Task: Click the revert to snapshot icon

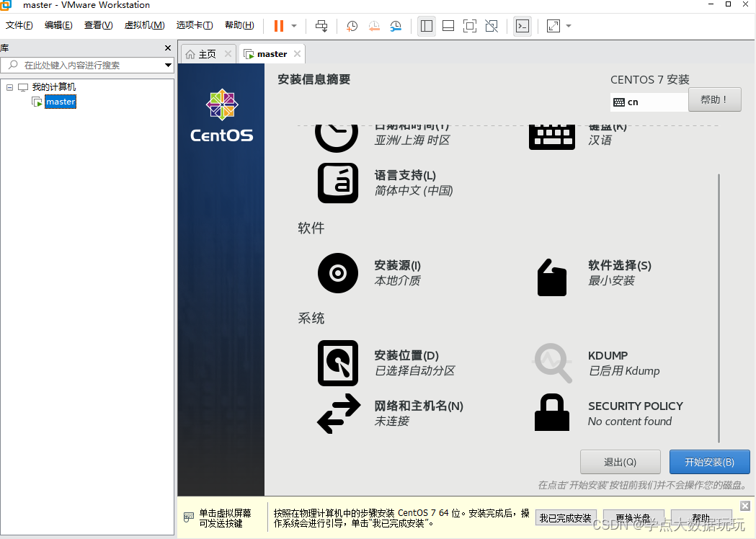Action: point(374,26)
